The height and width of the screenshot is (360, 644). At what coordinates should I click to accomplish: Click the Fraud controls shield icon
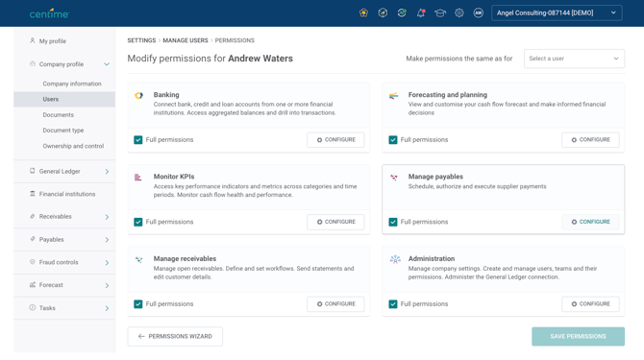[33, 262]
